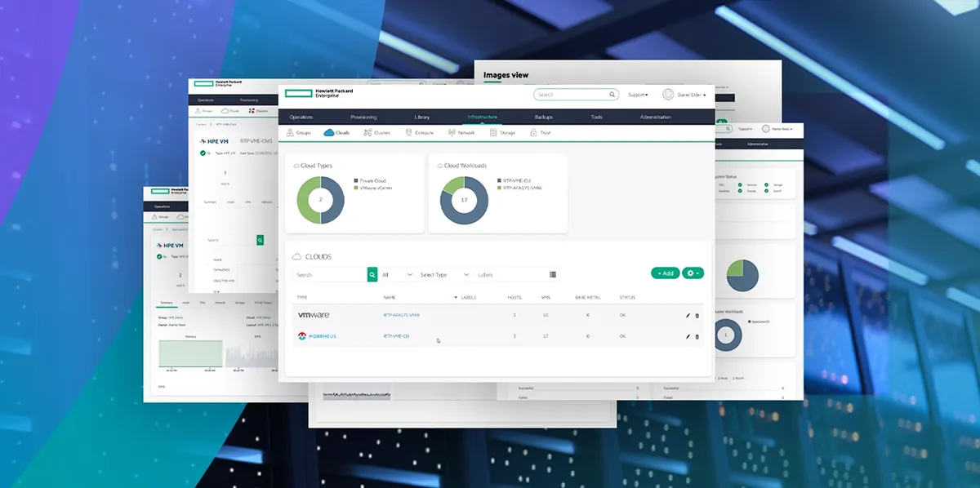Go to the Backups menu

click(543, 117)
